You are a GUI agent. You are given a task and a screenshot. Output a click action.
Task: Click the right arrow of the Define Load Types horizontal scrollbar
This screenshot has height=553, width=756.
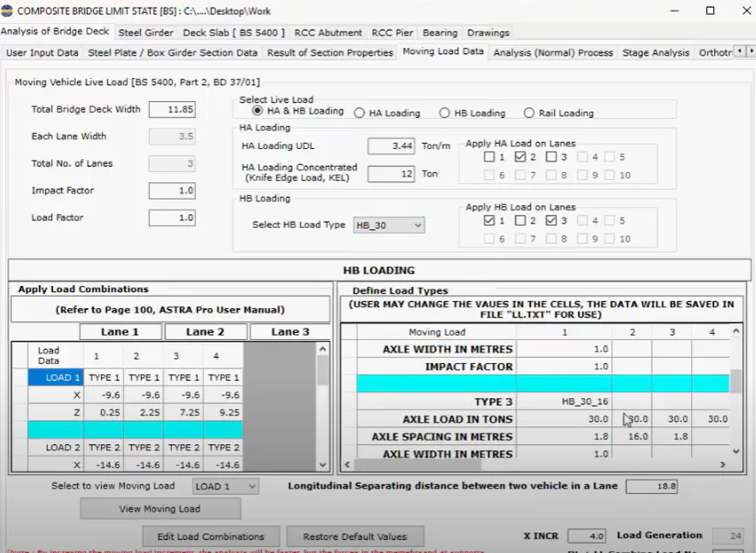click(x=723, y=465)
